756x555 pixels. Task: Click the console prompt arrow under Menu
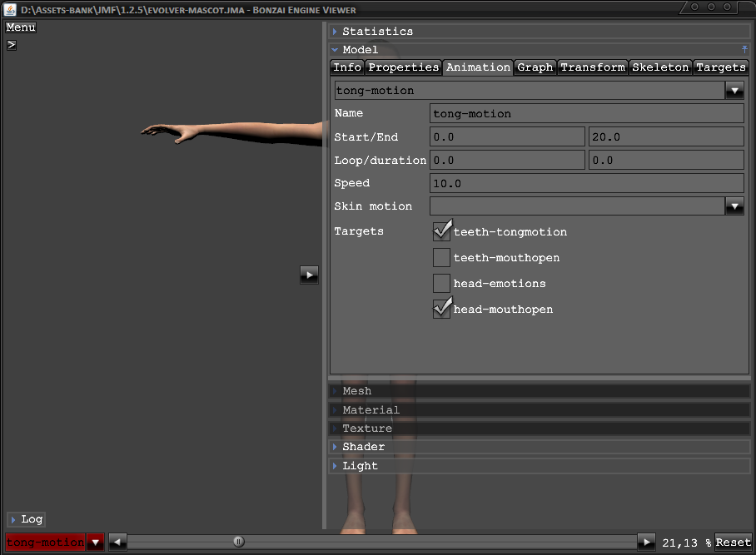(12, 45)
